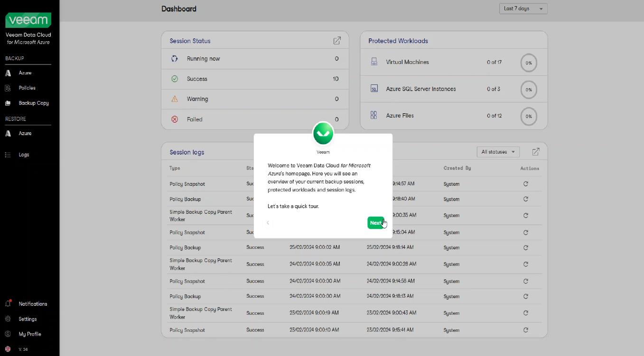The height and width of the screenshot is (356, 644).
Task: Click the Warning row label in Session Status
Action: tap(197, 99)
